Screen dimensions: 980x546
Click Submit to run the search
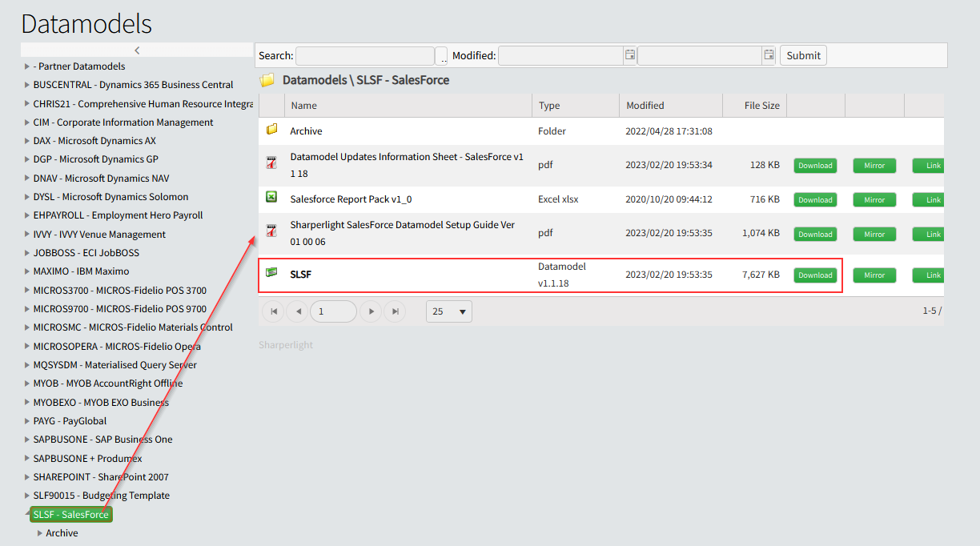803,55
